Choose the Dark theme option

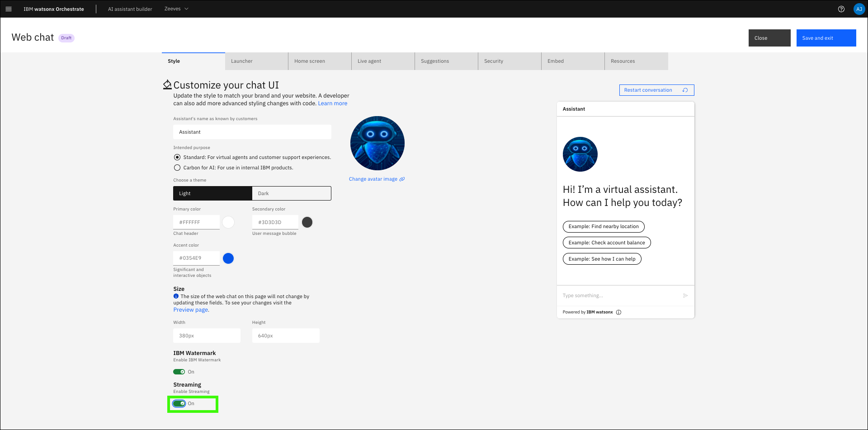coord(291,193)
